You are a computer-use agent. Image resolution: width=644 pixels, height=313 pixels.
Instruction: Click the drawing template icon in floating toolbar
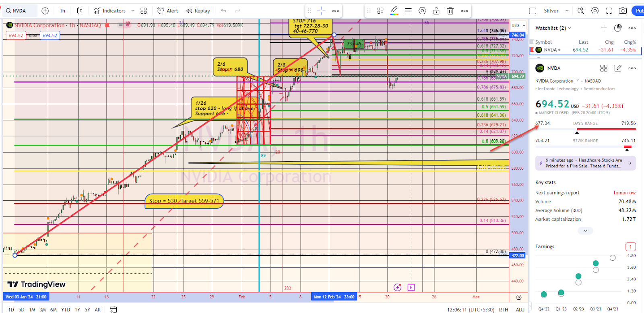pos(380,11)
